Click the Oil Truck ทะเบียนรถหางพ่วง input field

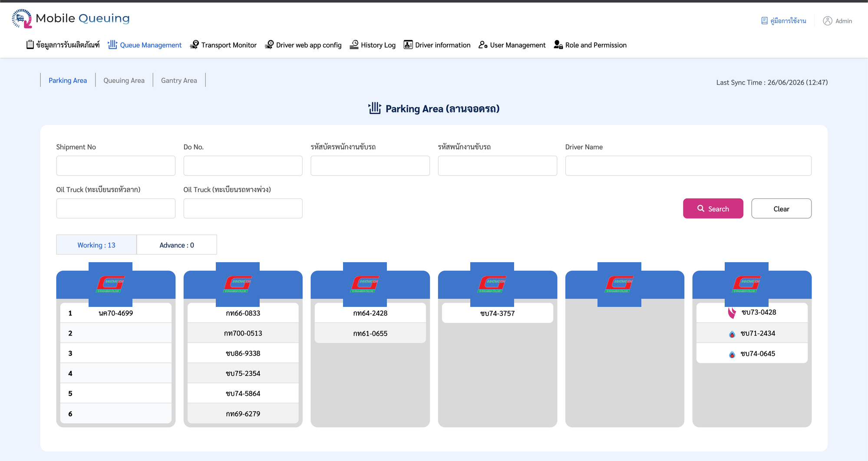(x=243, y=208)
